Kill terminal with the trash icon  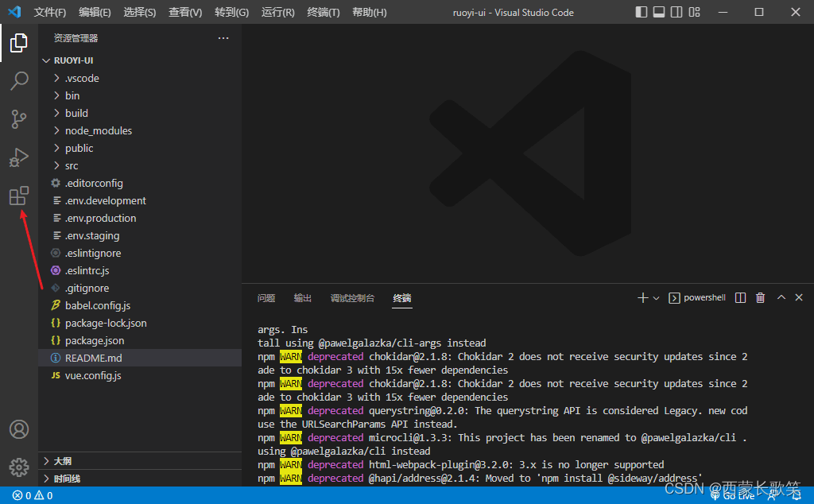coord(760,297)
